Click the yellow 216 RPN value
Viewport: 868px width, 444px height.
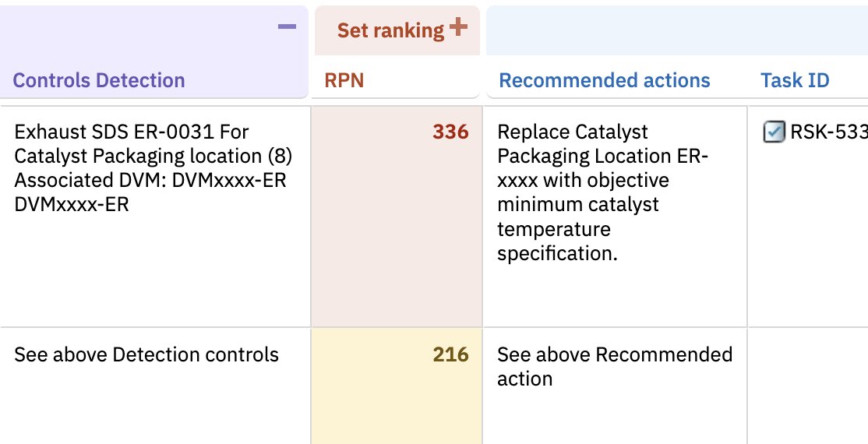coord(450,355)
